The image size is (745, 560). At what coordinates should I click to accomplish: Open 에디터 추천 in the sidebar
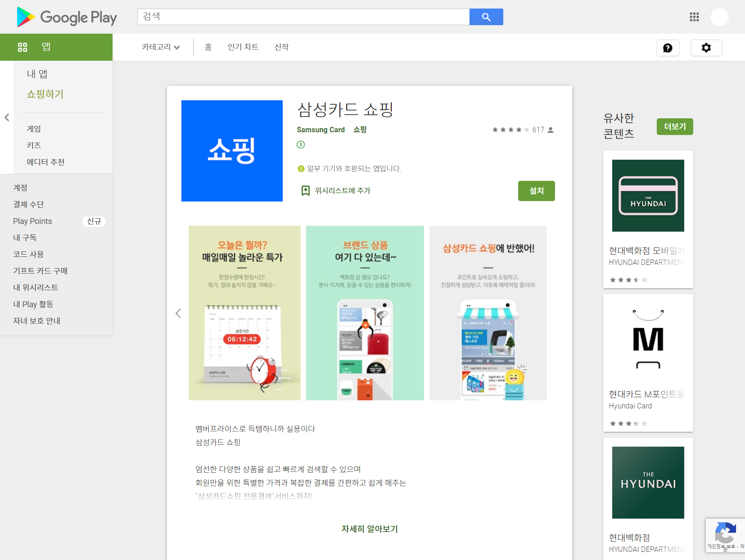(x=45, y=162)
